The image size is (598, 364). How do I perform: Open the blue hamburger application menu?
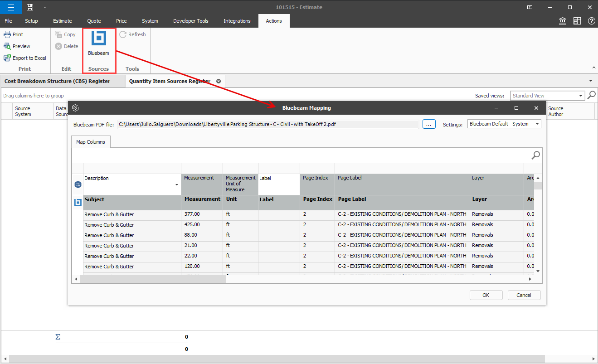(11, 7)
